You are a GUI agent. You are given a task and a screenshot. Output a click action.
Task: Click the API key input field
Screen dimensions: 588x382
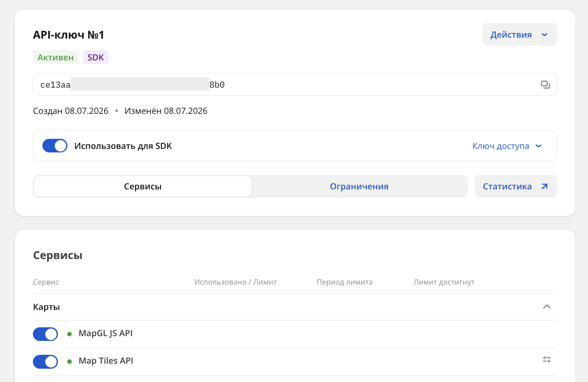[295, 84]
